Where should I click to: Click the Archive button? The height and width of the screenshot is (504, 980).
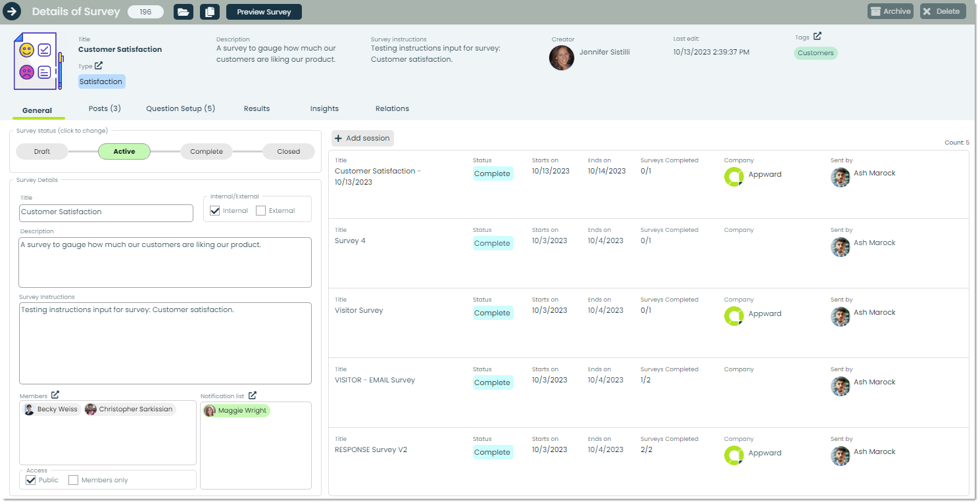[x=891, y=11]
